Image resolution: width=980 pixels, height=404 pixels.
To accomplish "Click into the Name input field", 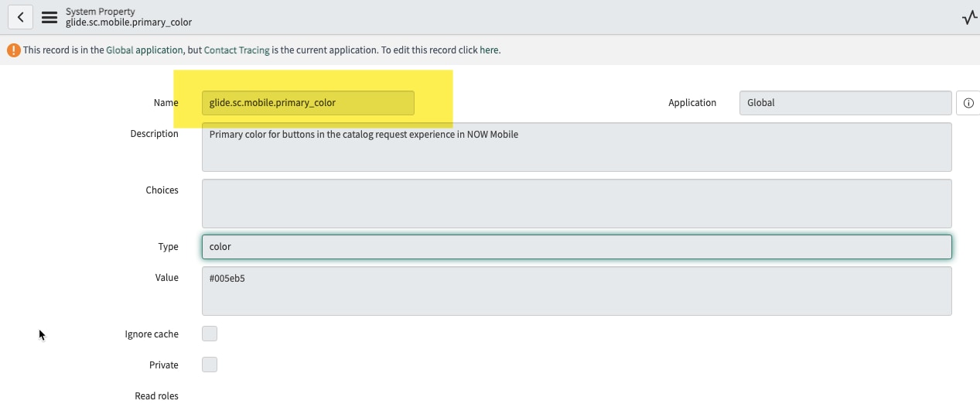I will pyautogui.click(x=308, y=103).
